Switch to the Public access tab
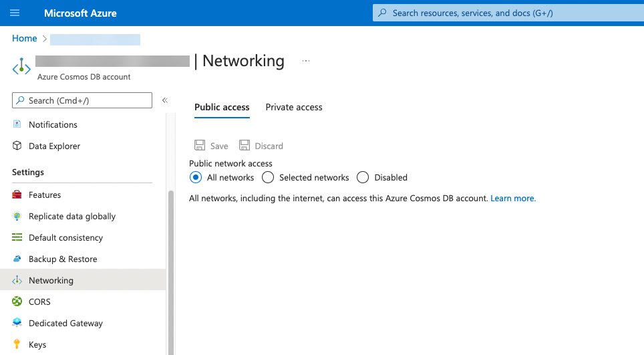 coord(222,107)
